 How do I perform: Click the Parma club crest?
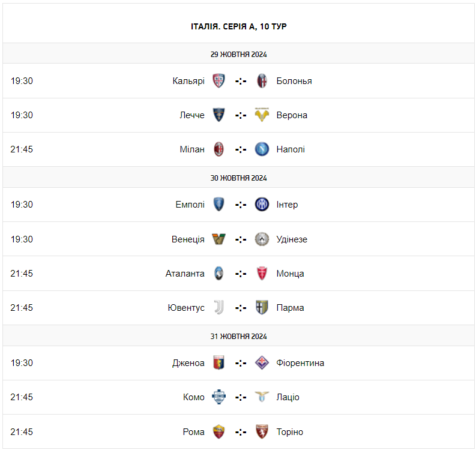(x=262, y=308)
